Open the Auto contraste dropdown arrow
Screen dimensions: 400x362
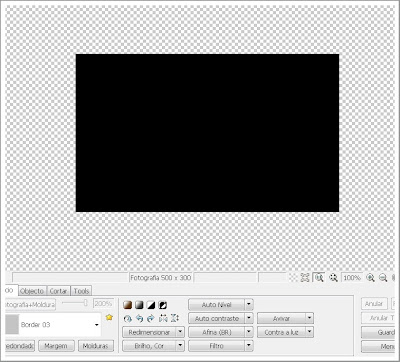tap(249, 319)
